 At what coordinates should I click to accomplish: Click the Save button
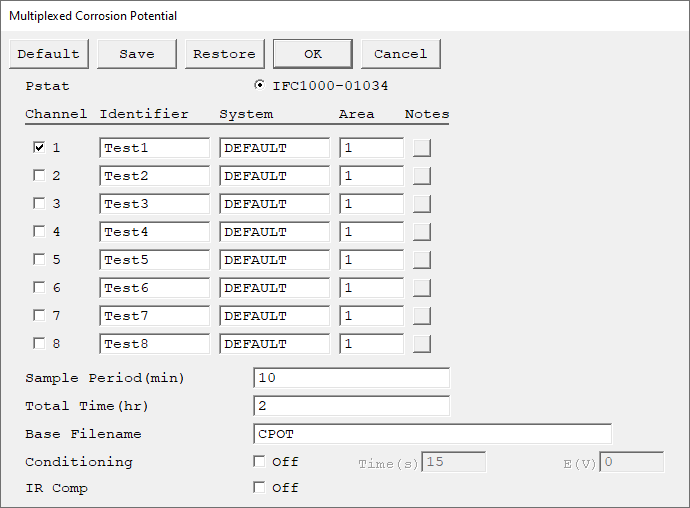pyautogui.click(x=137, y=54)
